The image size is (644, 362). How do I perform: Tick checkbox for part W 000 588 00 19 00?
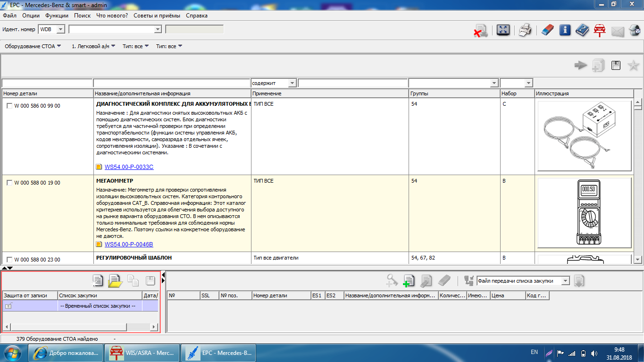pyautogui.click(x=9, y=183)
